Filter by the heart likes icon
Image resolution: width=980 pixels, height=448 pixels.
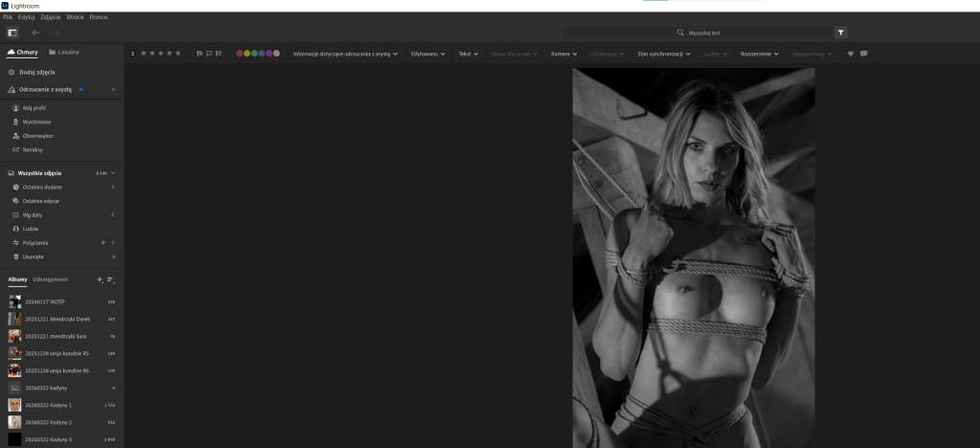point(851,54)
